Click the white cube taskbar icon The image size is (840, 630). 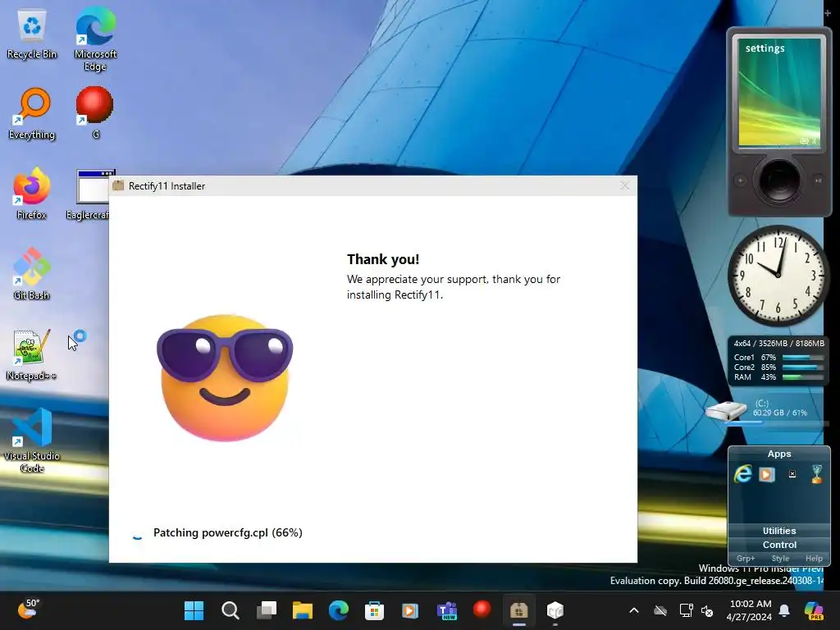[x=555, y=610]
